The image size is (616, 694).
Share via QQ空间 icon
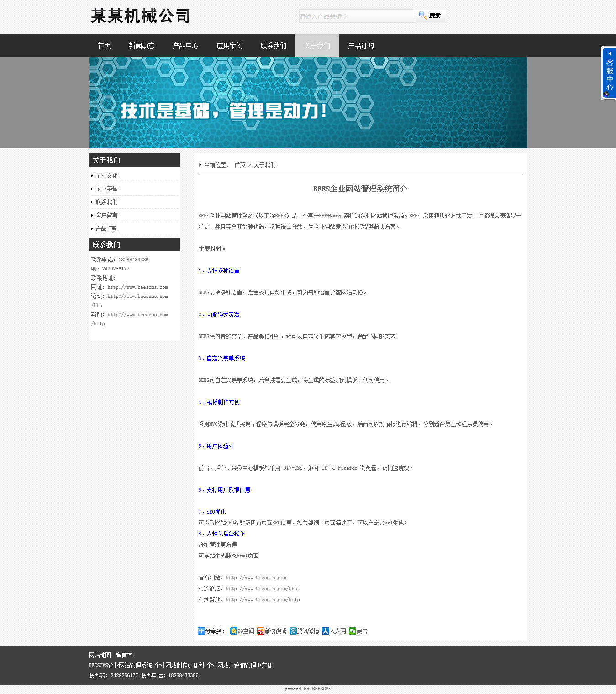(x=234, y=631)
